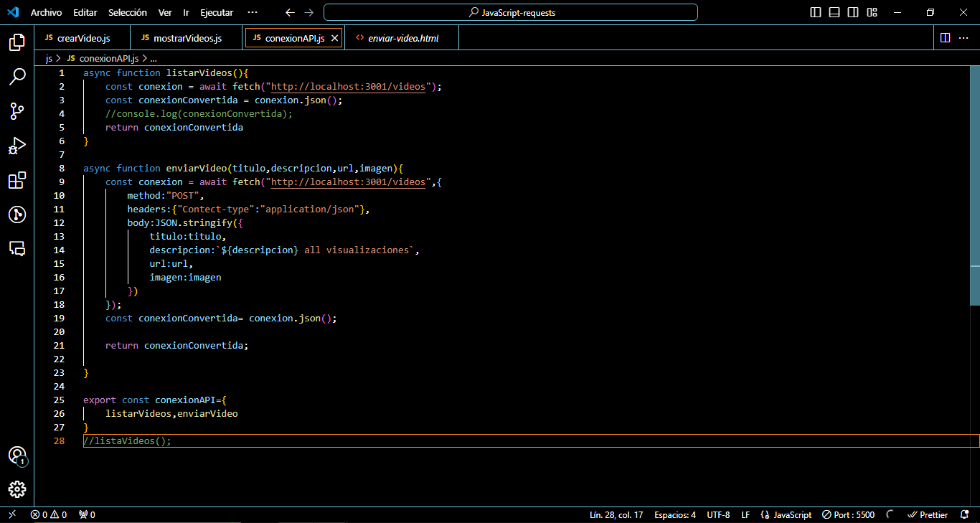The height and width of the screenshot is (523, 980).
Task: Expand the hidden menu bar items ellipsis
Action: [252, 12]
